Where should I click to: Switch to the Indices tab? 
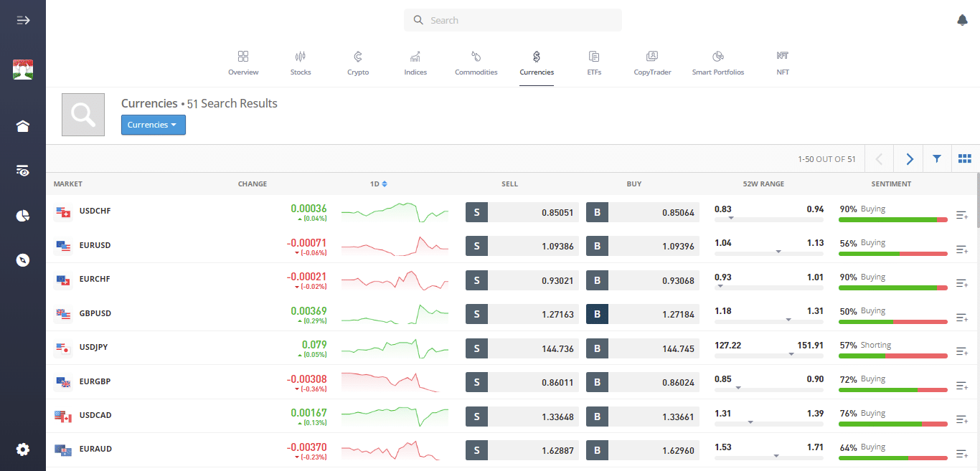coord(415,62)
